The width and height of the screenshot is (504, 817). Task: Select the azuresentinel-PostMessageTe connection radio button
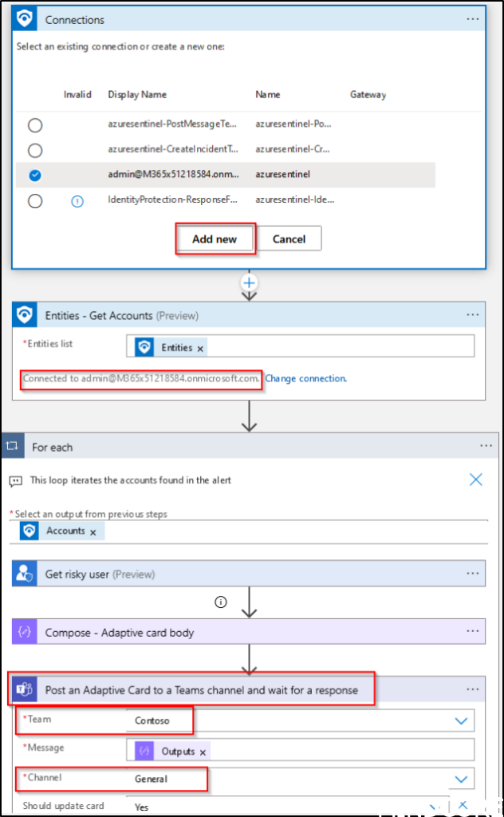click(35, 125)
